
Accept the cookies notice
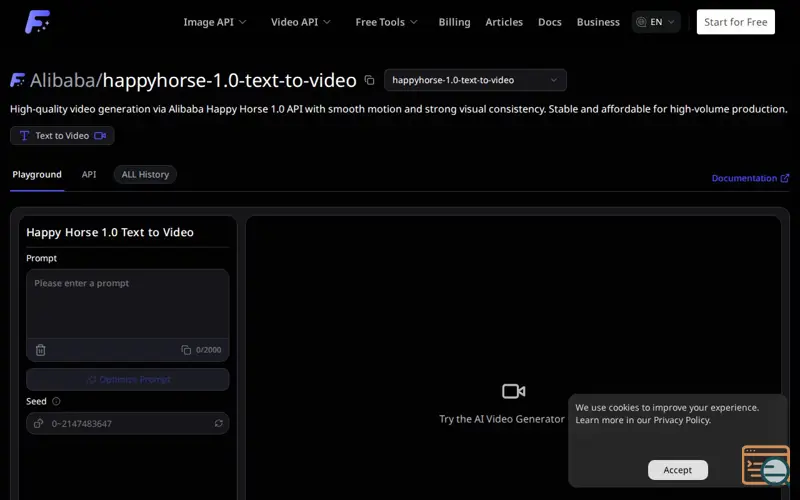click(x=678, y=470)
